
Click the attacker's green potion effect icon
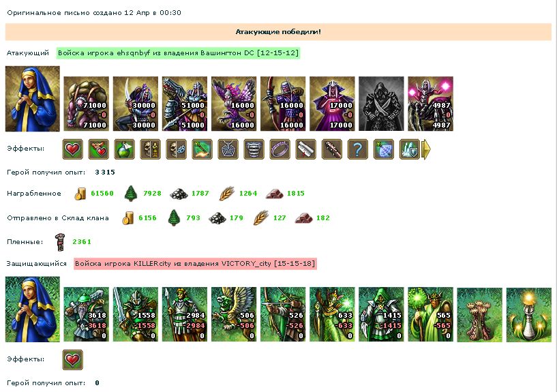click(124, 149)
